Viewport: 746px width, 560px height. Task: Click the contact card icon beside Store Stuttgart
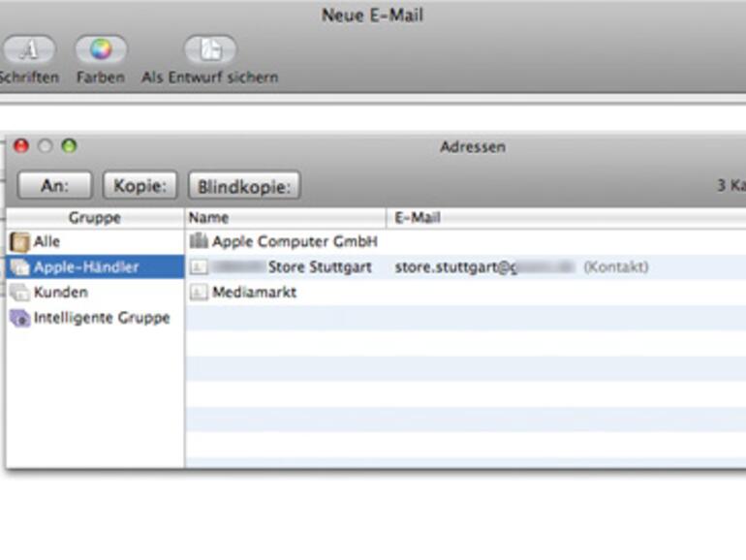click(x=199, y=266)
